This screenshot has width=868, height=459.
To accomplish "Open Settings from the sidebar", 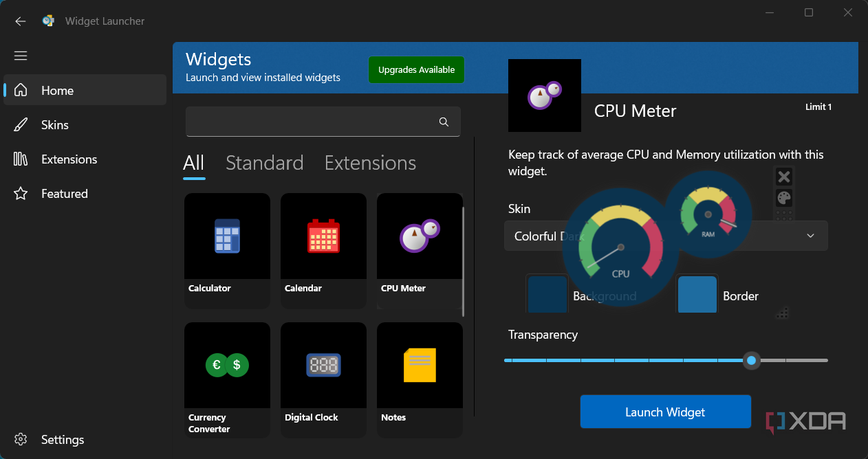I will point(62,440).
